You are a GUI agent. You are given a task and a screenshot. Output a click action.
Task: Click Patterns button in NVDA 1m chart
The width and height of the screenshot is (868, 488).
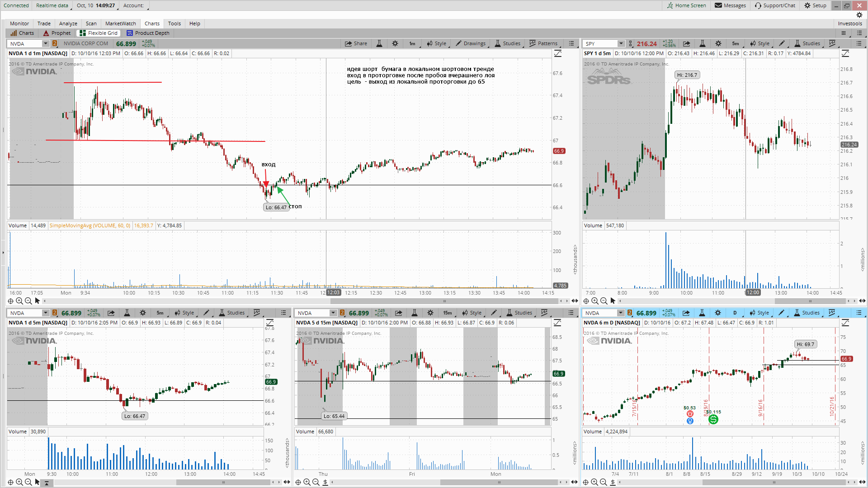pyautogui.click(x=543, y=43)
